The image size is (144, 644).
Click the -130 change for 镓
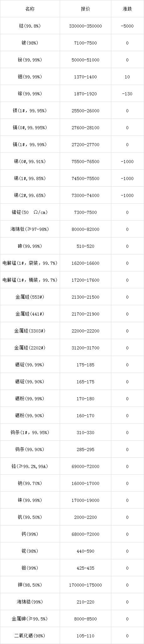(x=127, y=94)
